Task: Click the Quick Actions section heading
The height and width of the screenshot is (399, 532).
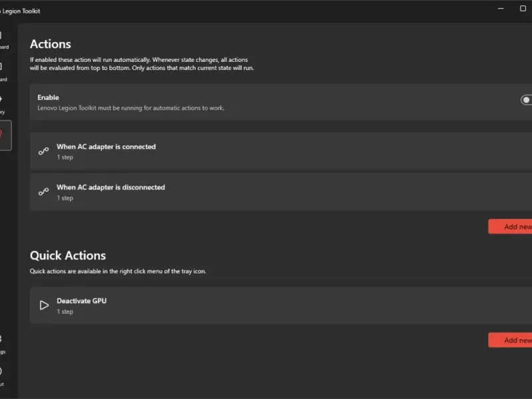Action: [x=68, y=255]
